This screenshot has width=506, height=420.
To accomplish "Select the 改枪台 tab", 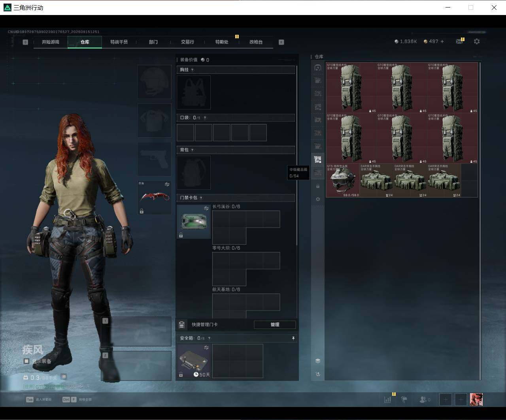I will point(256,42).
